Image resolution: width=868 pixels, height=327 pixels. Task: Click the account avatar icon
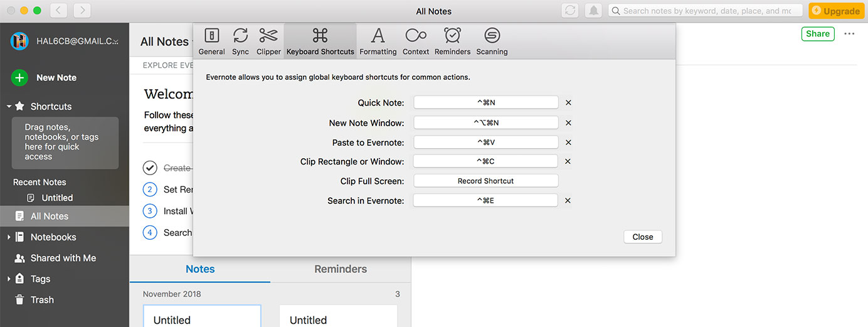(x=19, y=41)
